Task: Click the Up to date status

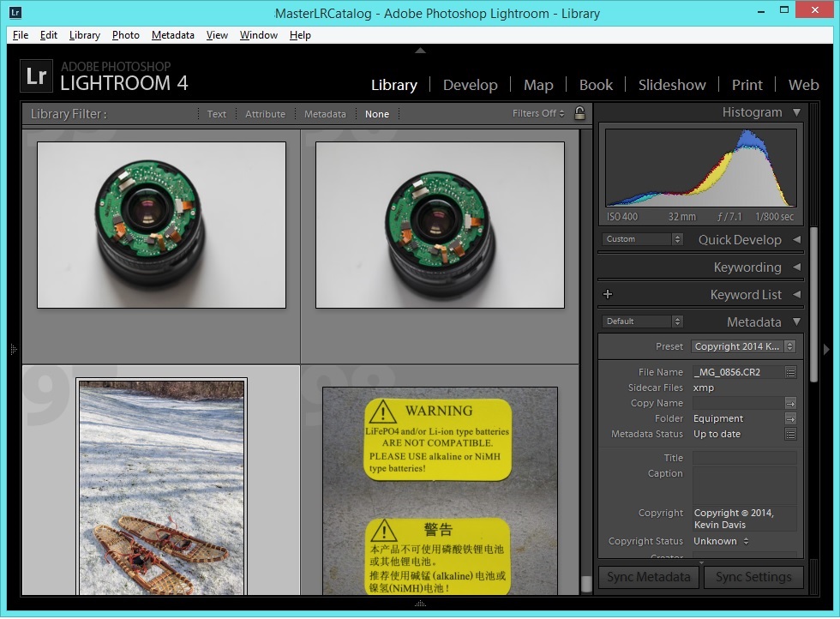Action: tap(717, 434)
